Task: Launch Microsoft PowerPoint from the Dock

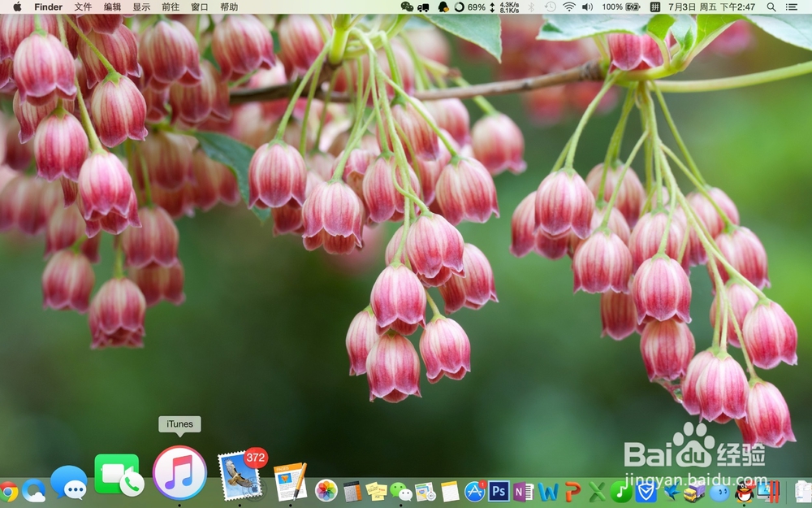Action: click(x=572, y=492)
